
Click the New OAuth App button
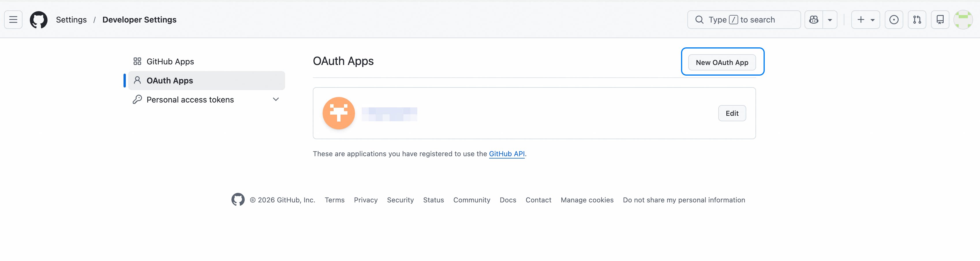[x=722, y=62]
